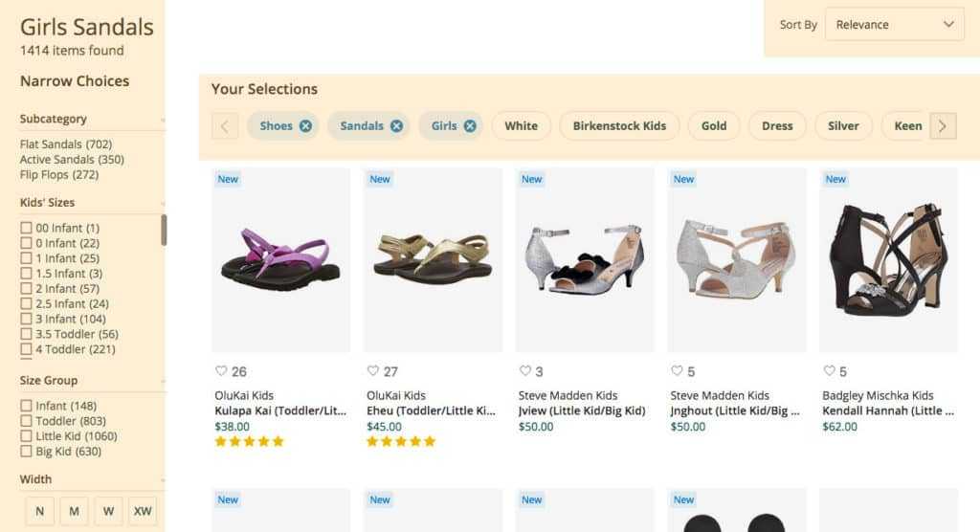Click the Kids' Sizes list scrollbar

coord(164,230)
